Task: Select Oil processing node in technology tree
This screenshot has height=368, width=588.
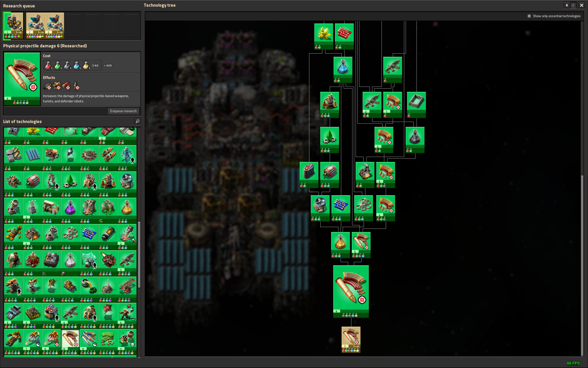Action: point(330,105)
